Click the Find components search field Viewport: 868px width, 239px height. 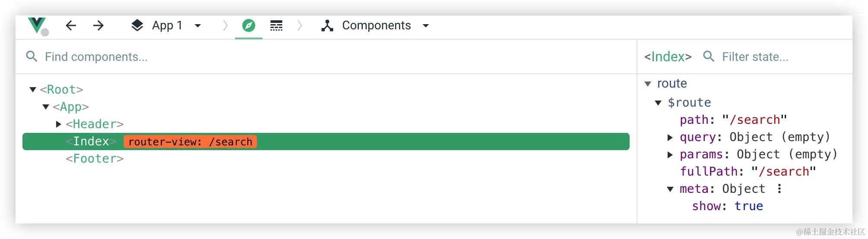tap(302, 57)
